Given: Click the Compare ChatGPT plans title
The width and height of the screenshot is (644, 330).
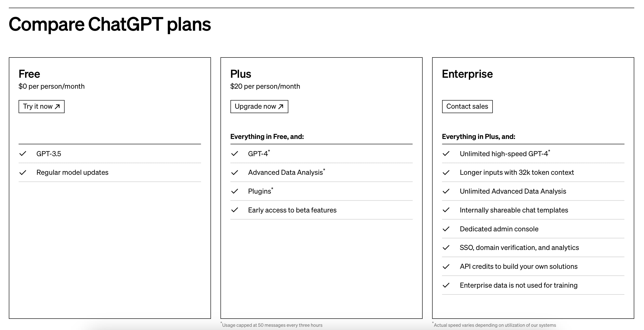Looking at the screenshot, I should (110, 24).
